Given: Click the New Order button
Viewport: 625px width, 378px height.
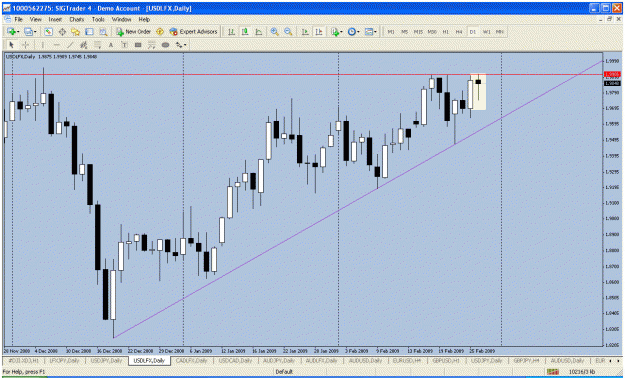Looking at the screenshot, I should tap(133, 32).
